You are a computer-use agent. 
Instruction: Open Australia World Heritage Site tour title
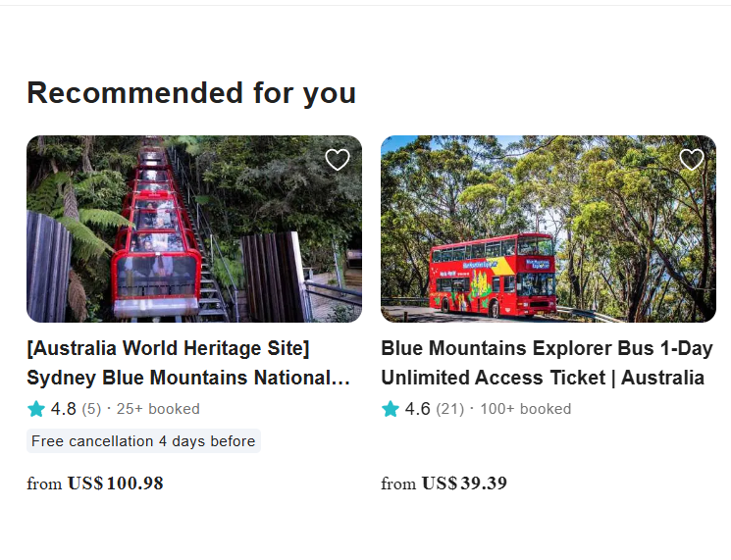(188, 363)
